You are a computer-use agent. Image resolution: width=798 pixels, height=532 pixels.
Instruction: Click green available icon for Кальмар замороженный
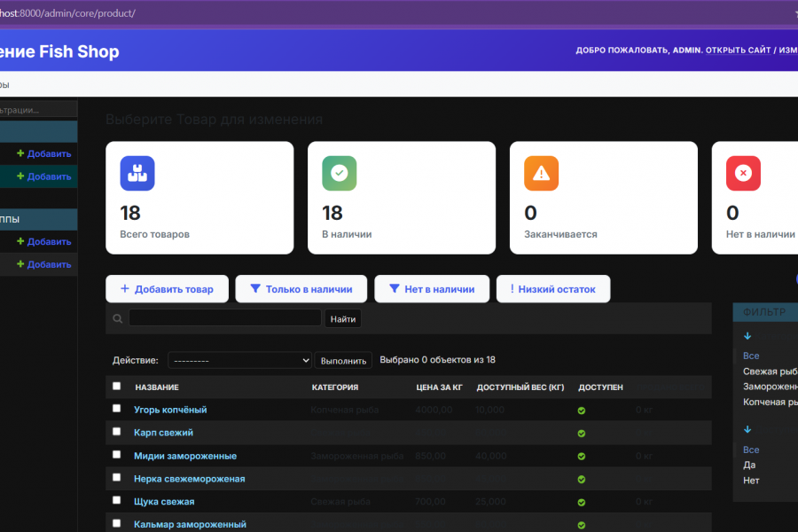(581, 525)
